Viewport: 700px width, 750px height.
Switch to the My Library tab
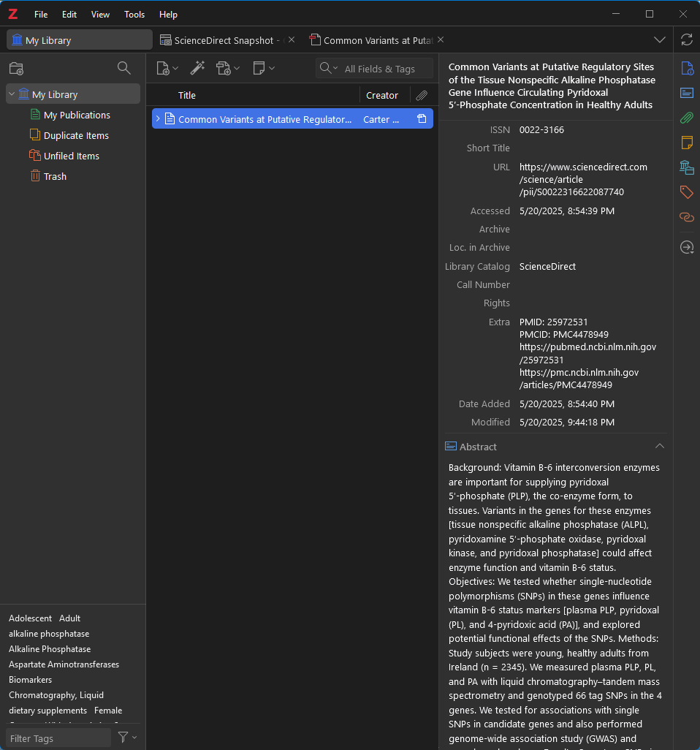(80, 40)
